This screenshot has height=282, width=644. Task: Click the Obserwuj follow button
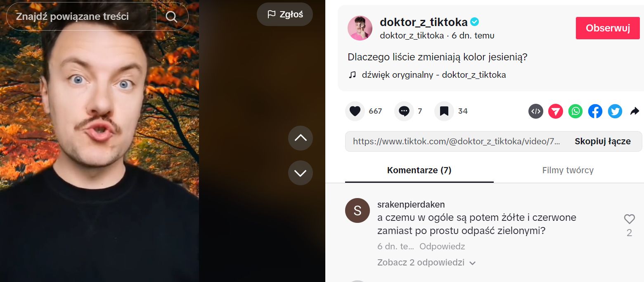[x=608, y=28]
